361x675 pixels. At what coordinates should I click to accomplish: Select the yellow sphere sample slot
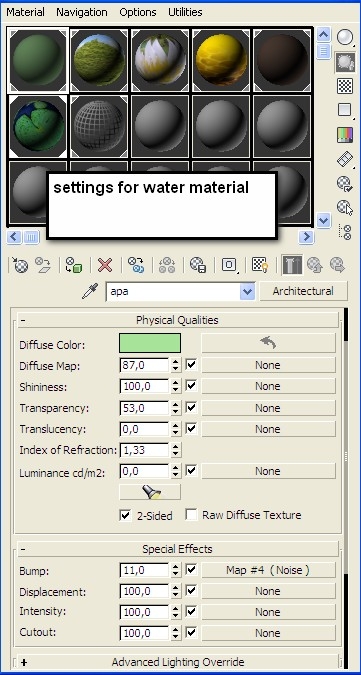coord(221,60)
